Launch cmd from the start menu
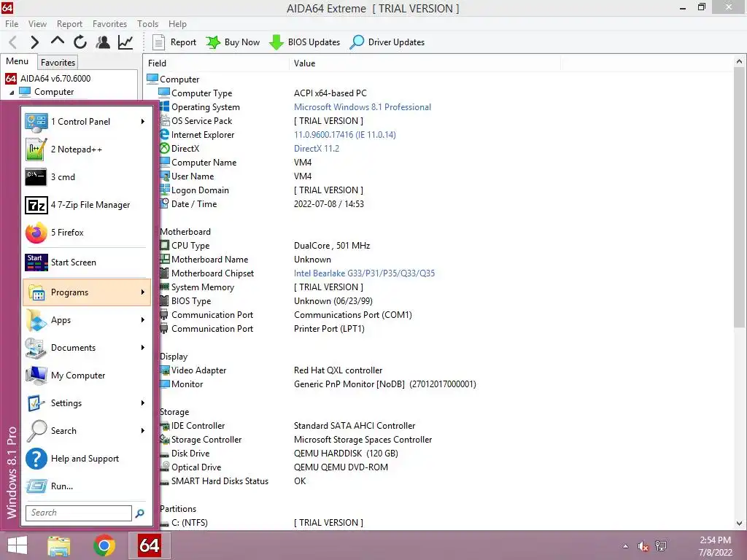The width and height of the screenshot is (747, 560). [x=86, y=177]
